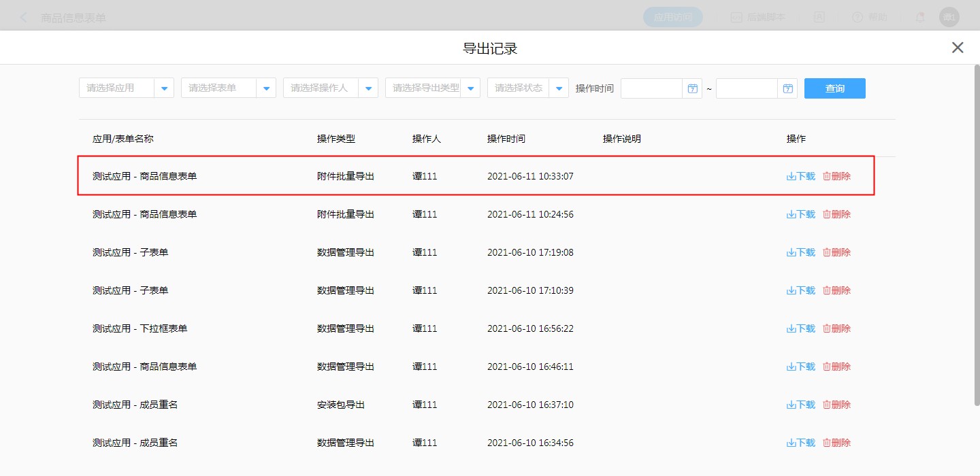
Task: Delete the 17:10:39 子表单 export record
Action: 837,290
